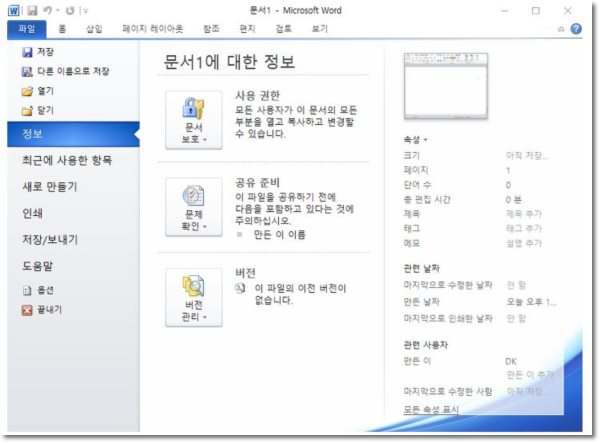
Task: Choose 다른 이름으로 저장
Action: [66, 72]
